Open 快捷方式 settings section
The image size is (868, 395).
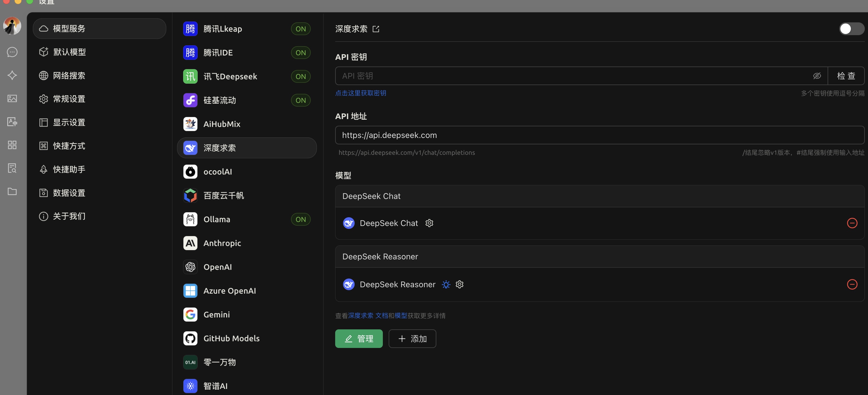pos(99,146)
